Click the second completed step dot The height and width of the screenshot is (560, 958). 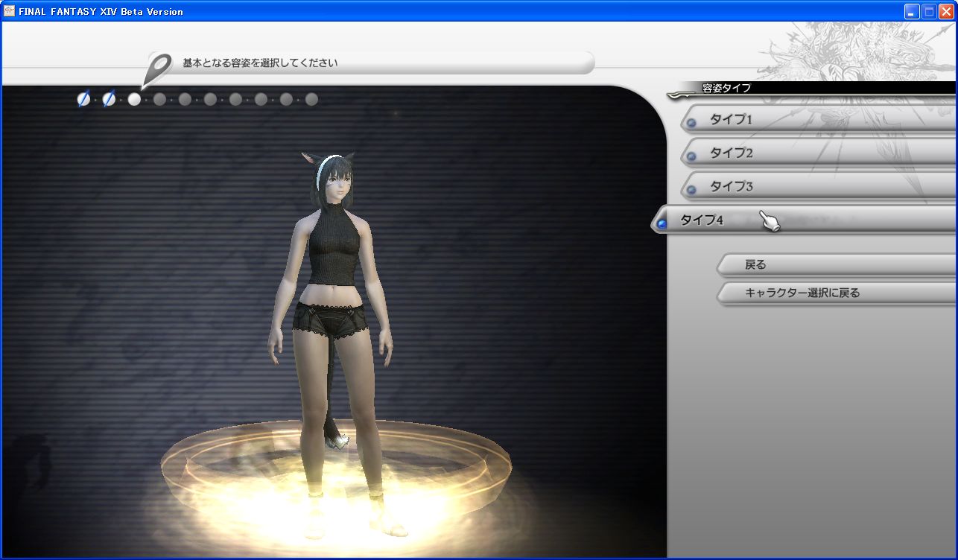pyautogui.click(x=109, y=99)
